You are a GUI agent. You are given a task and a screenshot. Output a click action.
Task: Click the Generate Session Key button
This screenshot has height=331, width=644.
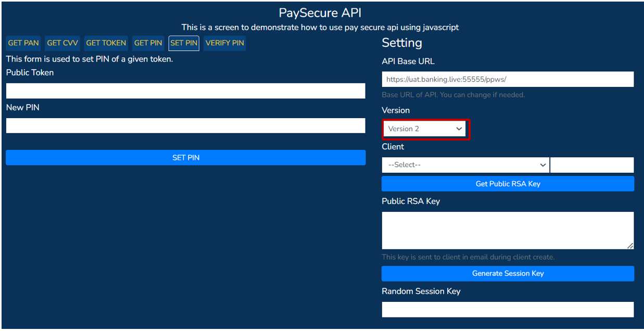[508, 273]
